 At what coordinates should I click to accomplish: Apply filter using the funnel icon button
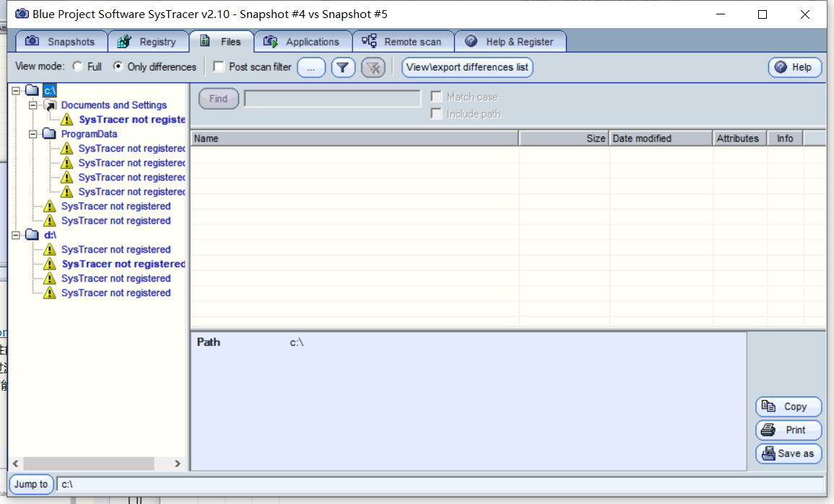coord(343,68)
